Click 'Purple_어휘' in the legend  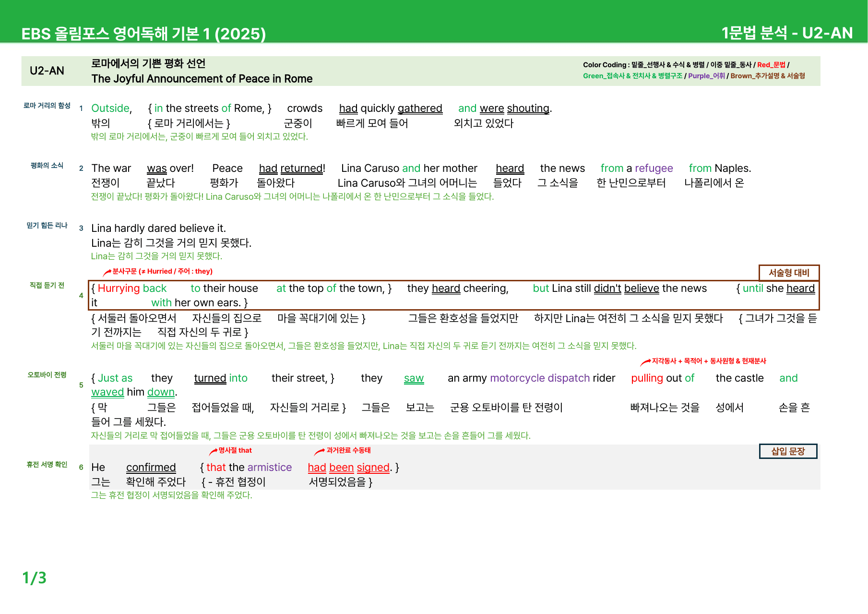click(706, 76)
